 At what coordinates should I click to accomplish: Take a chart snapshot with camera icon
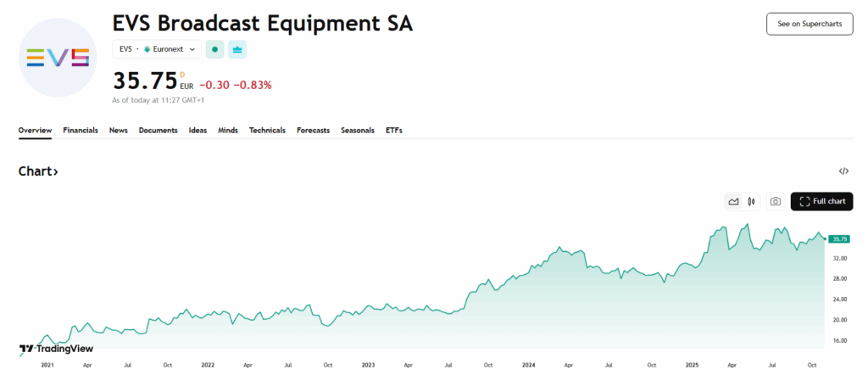click(775, 202)
